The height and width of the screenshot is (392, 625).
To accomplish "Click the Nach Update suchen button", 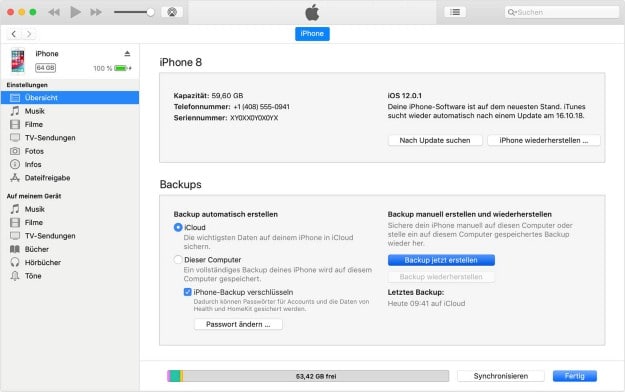I will pos(435,140).
